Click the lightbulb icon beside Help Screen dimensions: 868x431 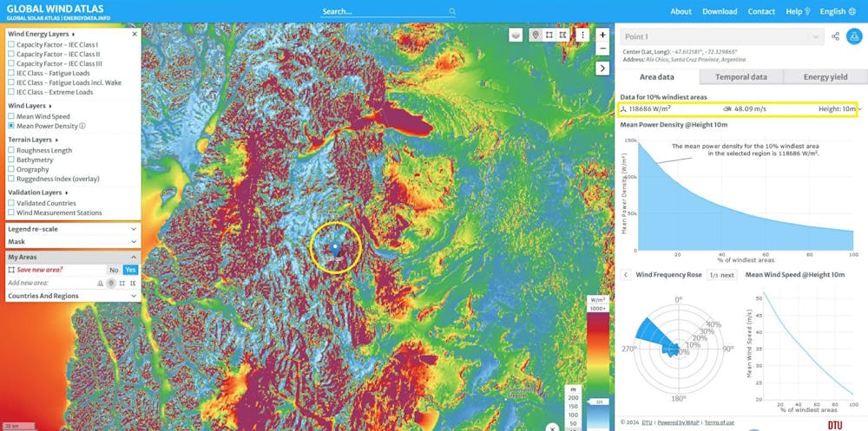tap(807, 11)
